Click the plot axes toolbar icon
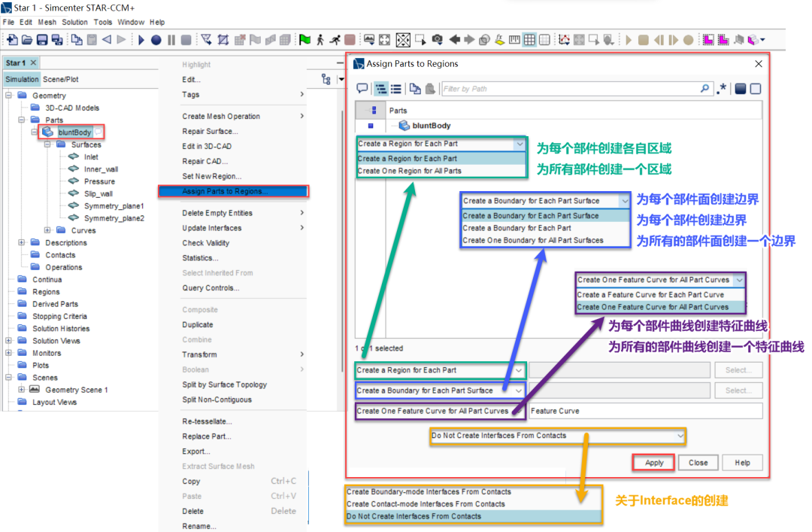 pyautogui.click(x=564, y=39)
